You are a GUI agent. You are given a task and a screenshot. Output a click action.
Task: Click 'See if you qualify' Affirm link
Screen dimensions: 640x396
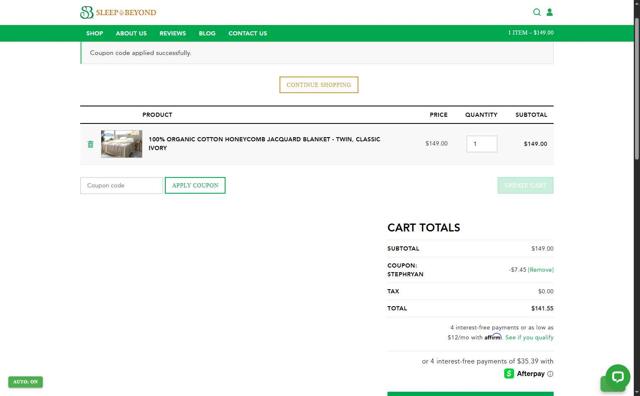pos(529,338)
